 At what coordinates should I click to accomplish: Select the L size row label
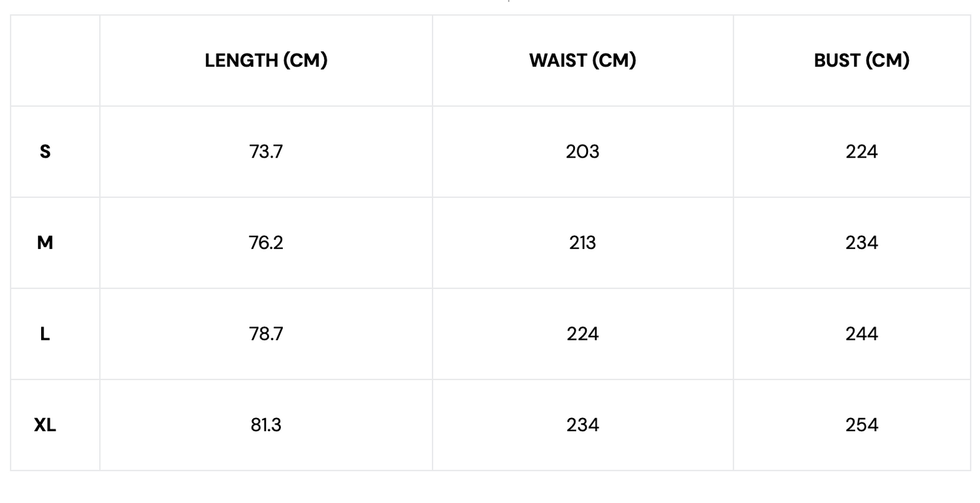pos(45,334)
